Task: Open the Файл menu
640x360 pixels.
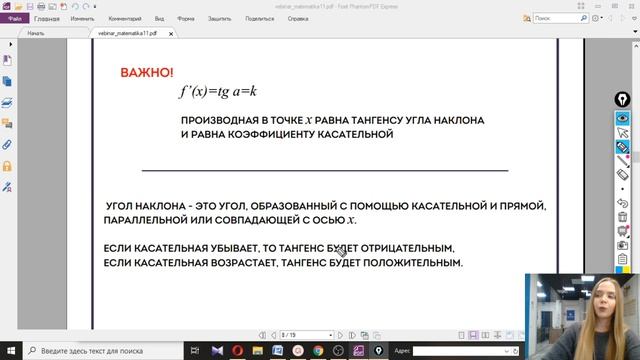Action: [15, 18]
